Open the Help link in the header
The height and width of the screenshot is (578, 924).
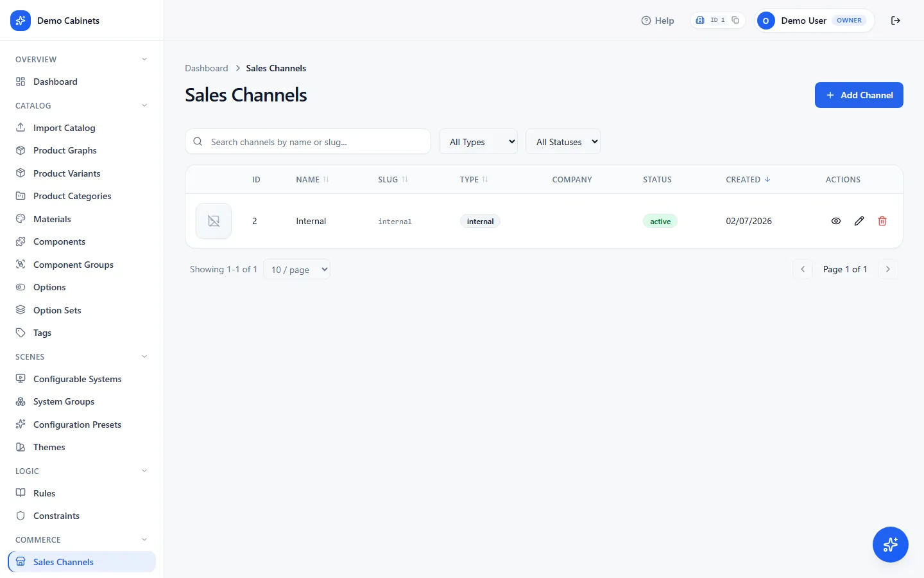pos(658,21)
